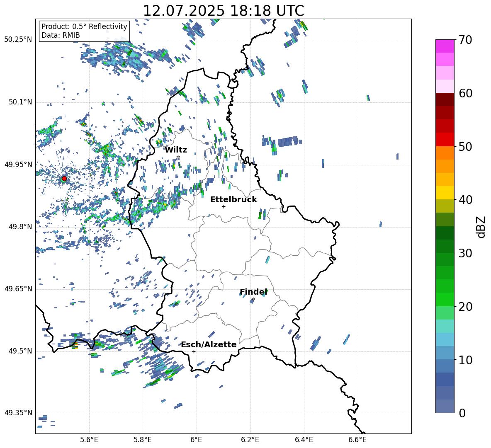Click the Findel city label
The height and width of the screenshot is (448, 491).
pyautogui.click(x=253, y=292)
